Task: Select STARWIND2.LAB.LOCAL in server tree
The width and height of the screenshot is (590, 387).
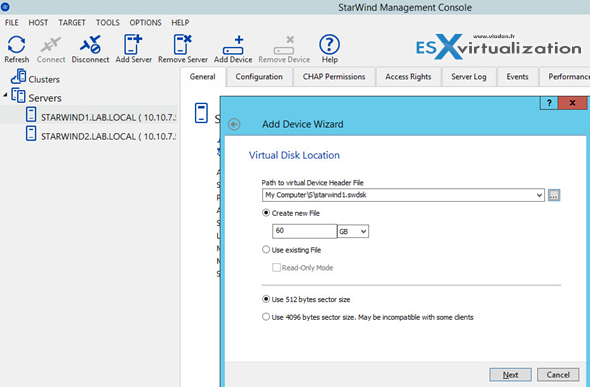Action: [x=108, y=136]
